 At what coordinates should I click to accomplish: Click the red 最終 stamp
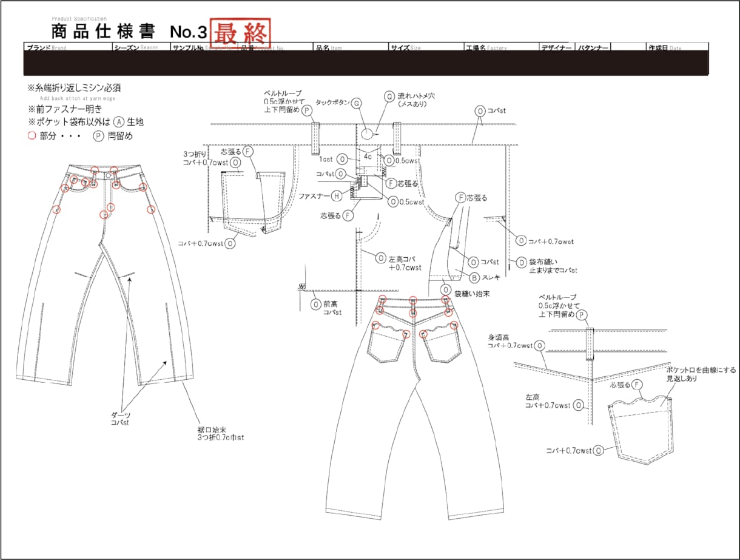(x=240, y=32)
